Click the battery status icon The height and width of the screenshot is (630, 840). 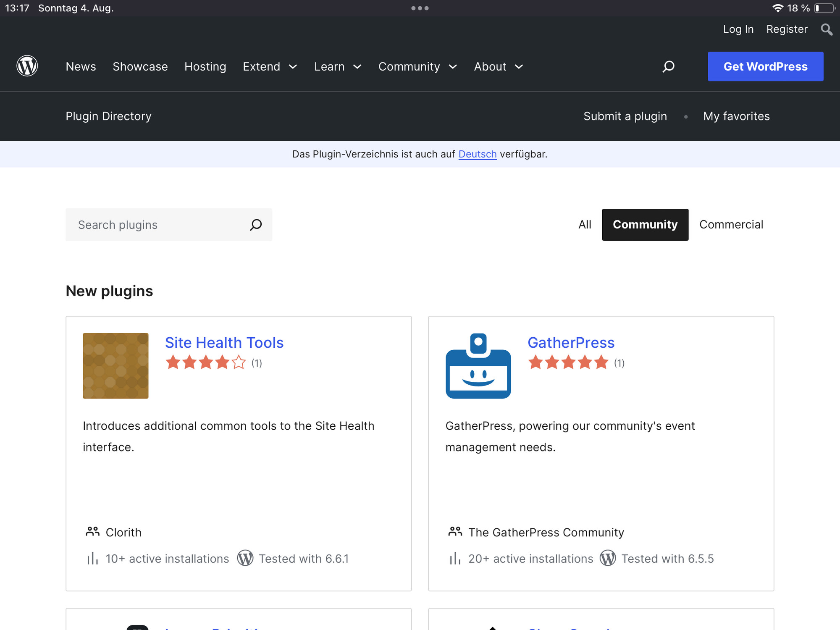pyautogui.click(x=825, y=8)
